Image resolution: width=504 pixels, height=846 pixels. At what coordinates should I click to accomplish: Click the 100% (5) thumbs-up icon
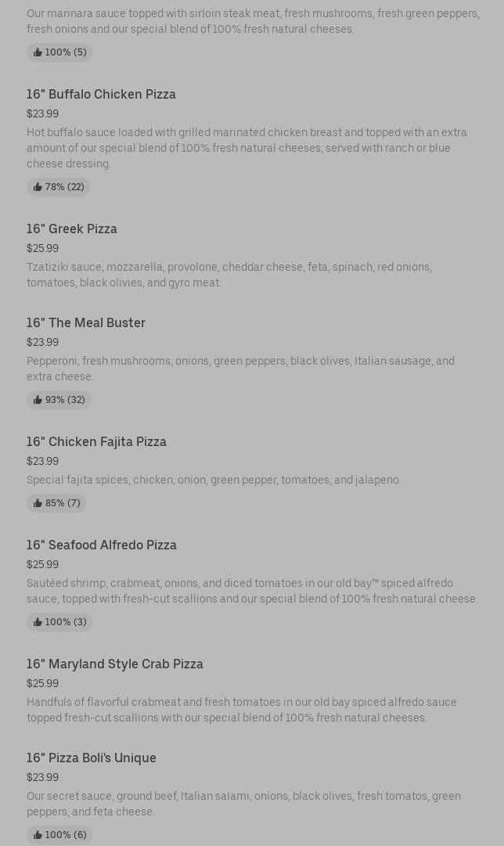38,52
